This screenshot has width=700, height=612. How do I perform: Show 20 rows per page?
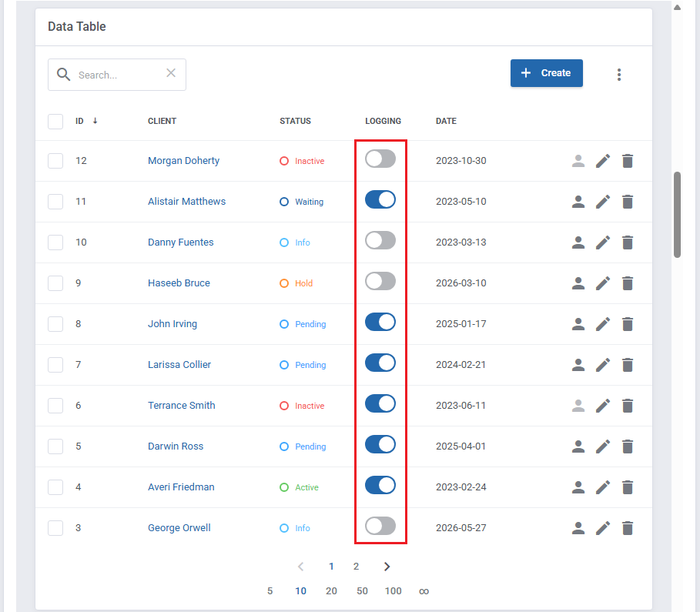(x=331, y=591)
